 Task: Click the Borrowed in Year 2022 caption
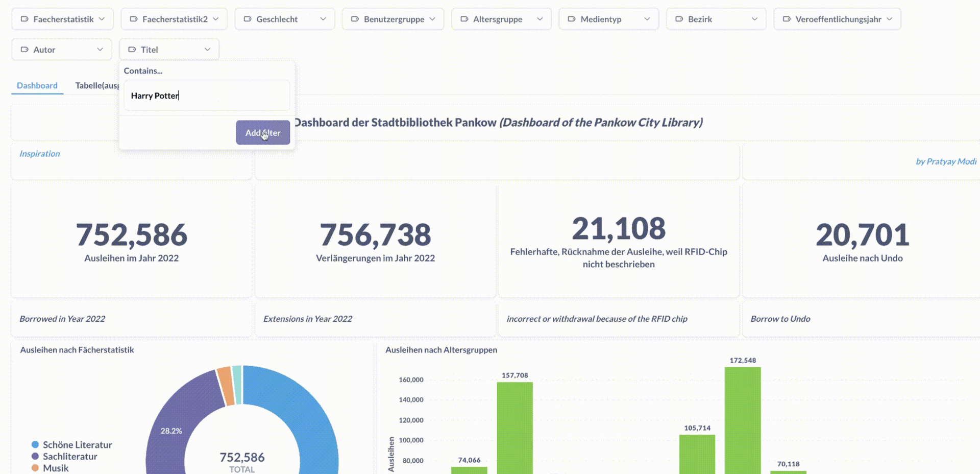(62, 319)
